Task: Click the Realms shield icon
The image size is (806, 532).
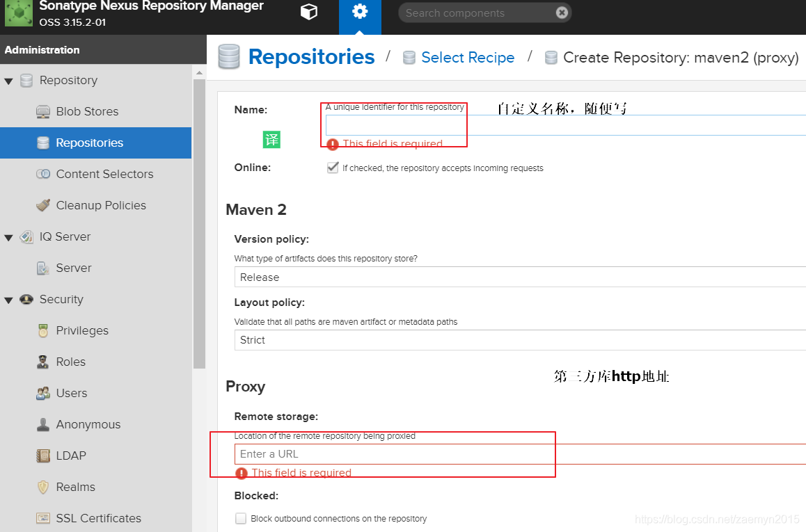Action: coord(43,487)
